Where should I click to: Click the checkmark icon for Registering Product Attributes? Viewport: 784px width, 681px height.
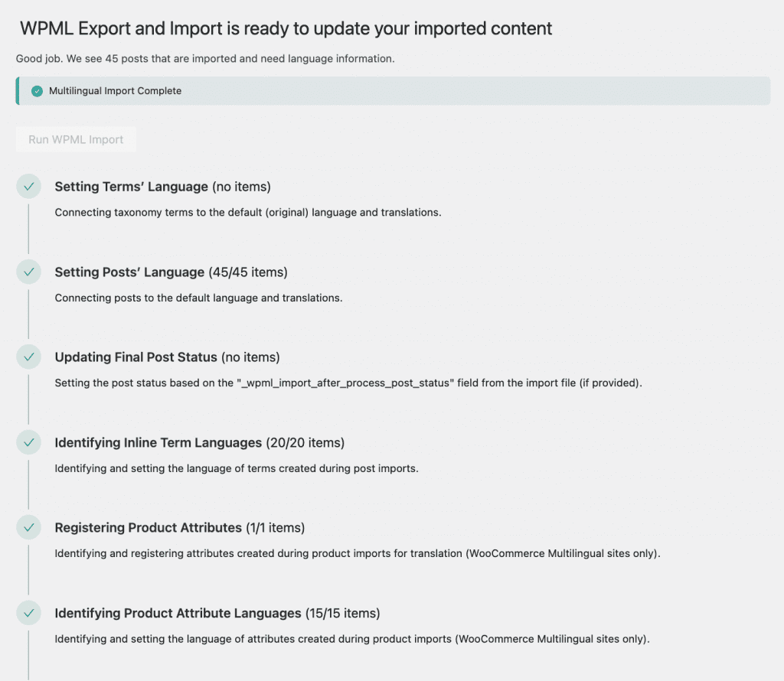coord(28,527)
